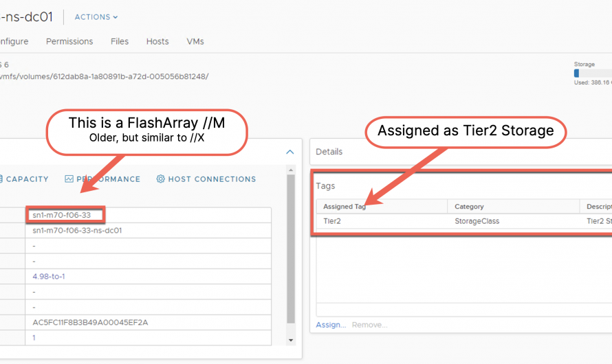Click the sn1-m70-f06-33 array name cell
This screenshot has height=364, width=612.
(62, 215)
